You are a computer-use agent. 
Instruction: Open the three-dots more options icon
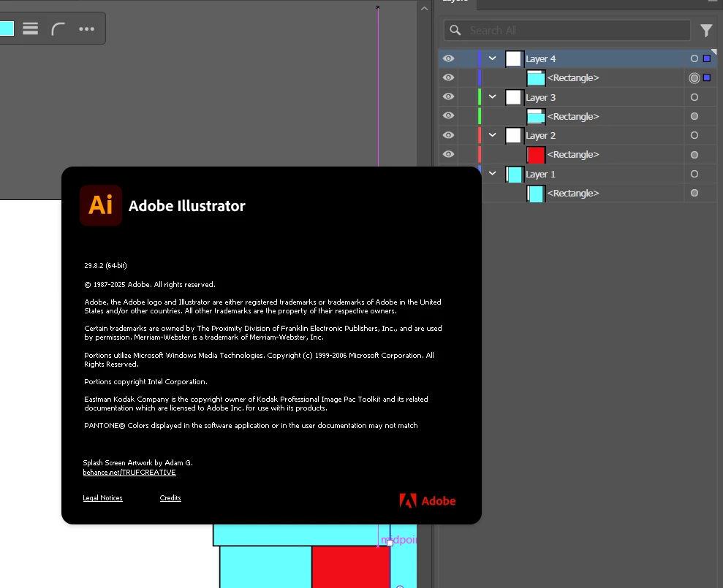click(x=87, y=28)
